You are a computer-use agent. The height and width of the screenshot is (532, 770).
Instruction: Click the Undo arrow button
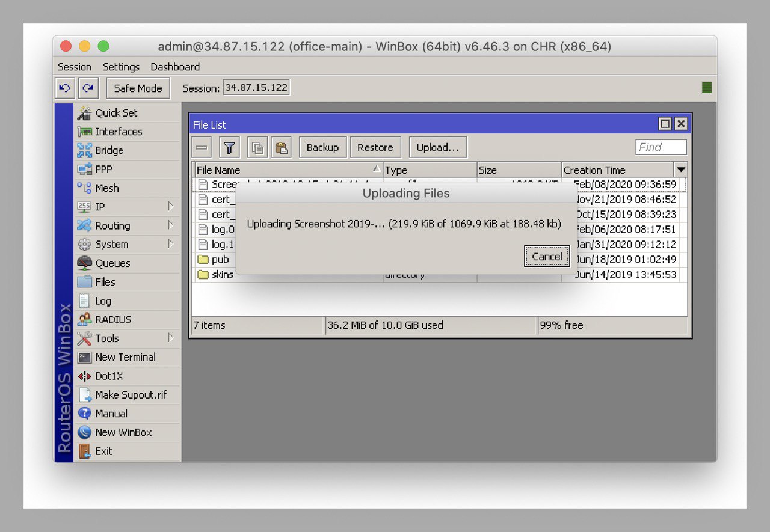point(65,88)
